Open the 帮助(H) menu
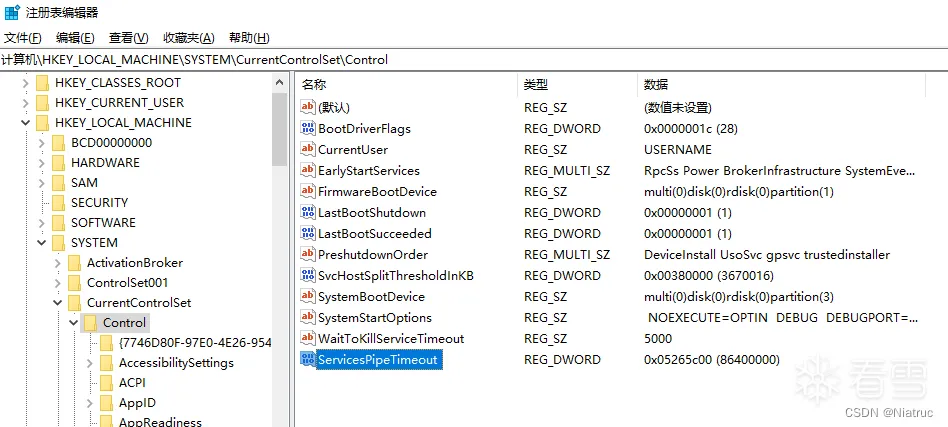948x427 pixels. [x=249, y=38]
